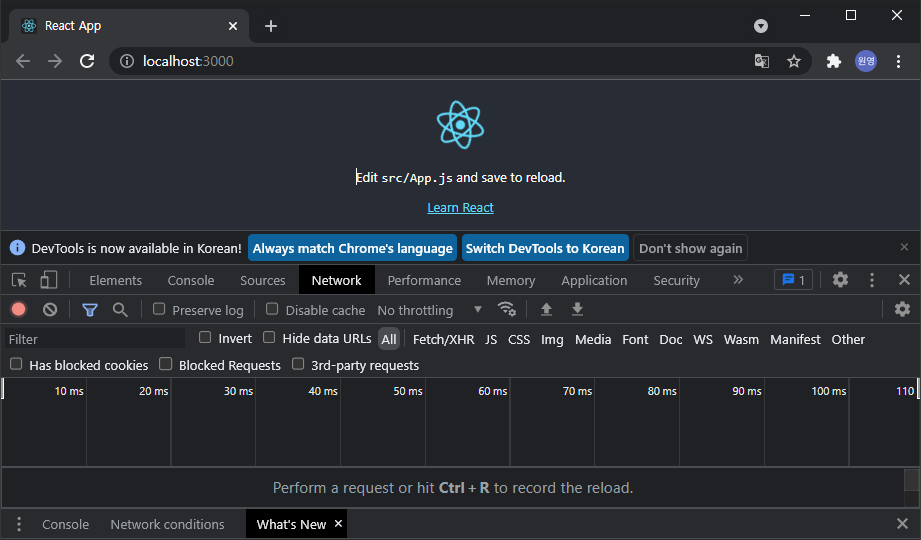Export HAR file with the download arrow
921x540 pixels.
(577, 309)
